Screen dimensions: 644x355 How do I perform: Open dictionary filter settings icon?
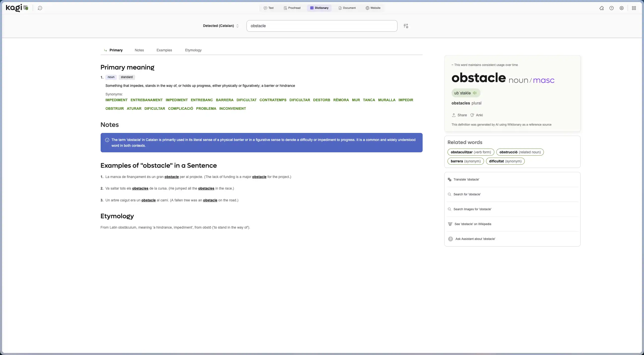pos(406,26)
